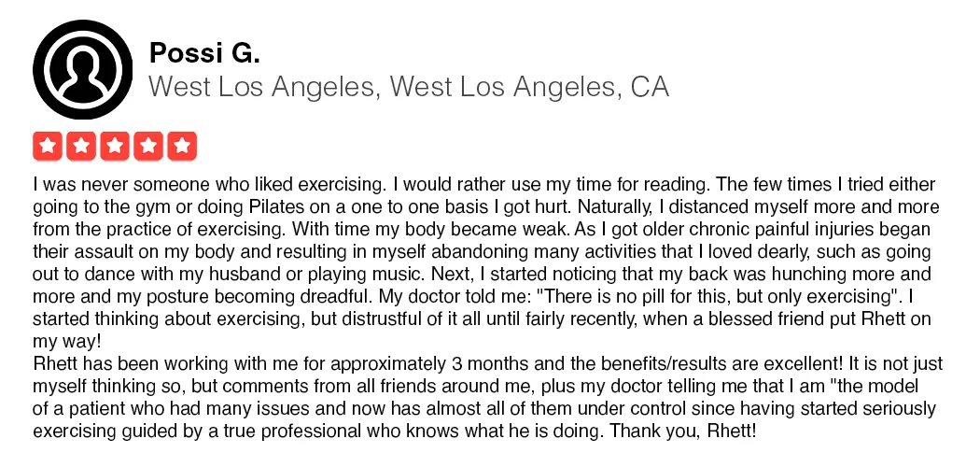Click the line starting "their assault on my body"
980x467 pixels.
point(482,251)
